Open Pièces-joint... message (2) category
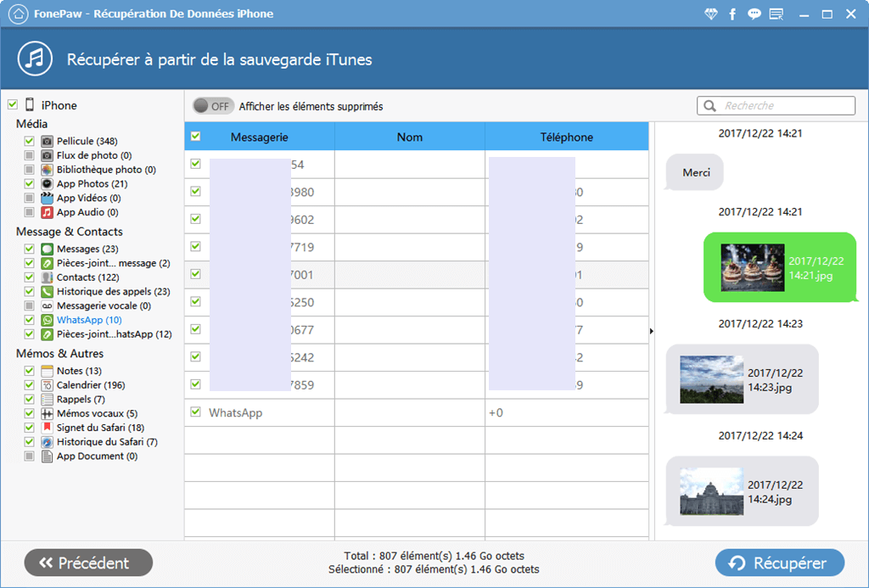869x588 pixels. pos(113,263)
